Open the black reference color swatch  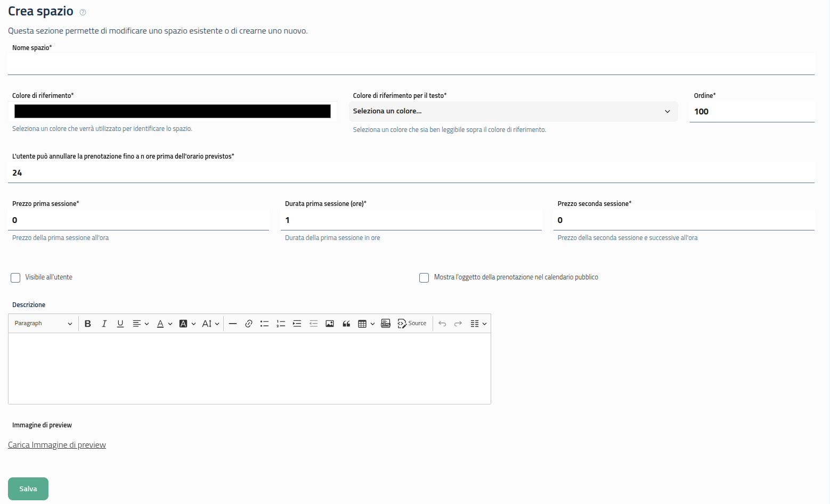point(172,111)
